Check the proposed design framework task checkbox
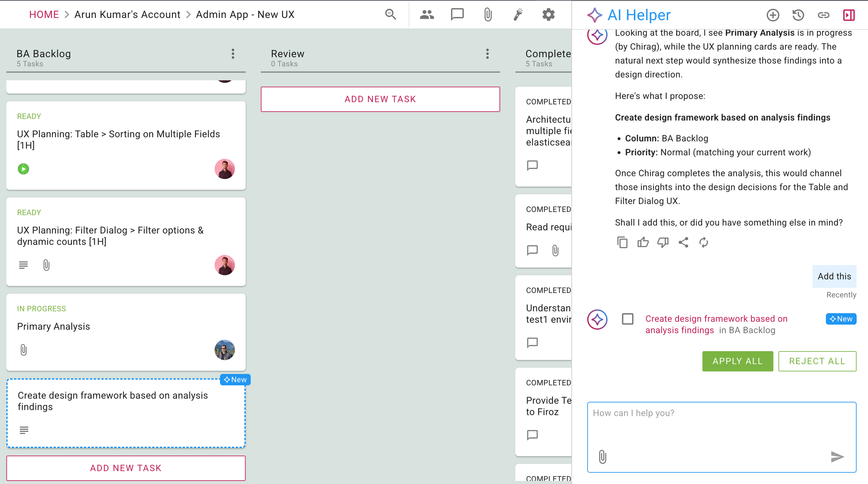Viewport: 868px width, 484px height. (x=628, y=319)
